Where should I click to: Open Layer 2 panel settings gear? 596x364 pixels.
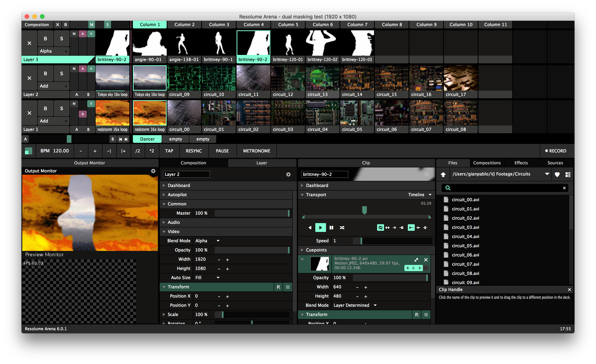tap(288, 174)
